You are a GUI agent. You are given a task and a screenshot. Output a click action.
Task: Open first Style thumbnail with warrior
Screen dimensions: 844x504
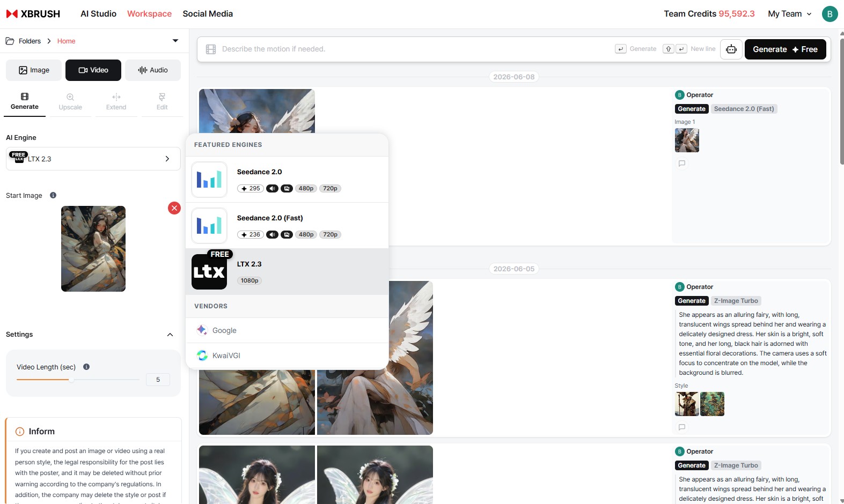[687, 404]
